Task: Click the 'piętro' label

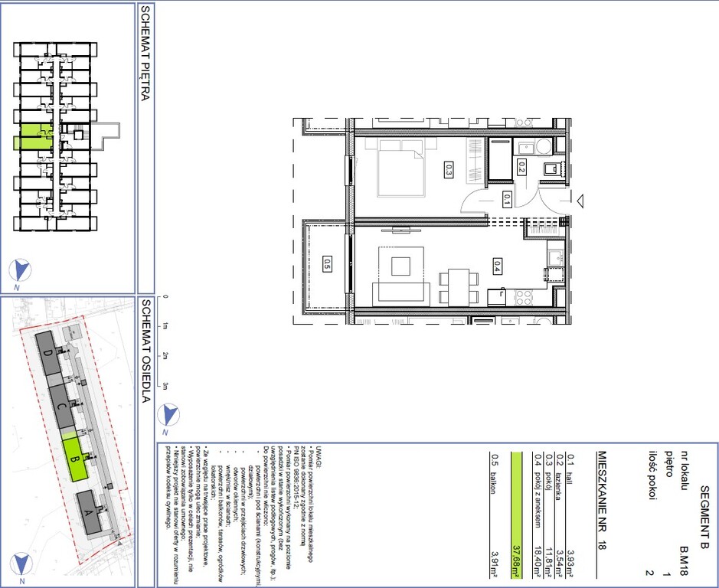Action: [668, 464]
